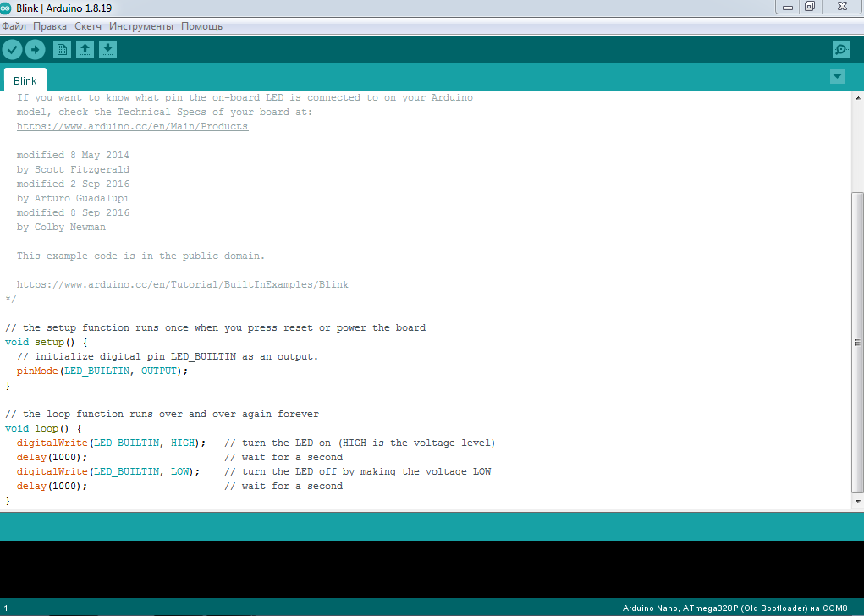Screen dimensions: 864x616
Task: Create a new sketch with the page icon
Action: (x=63, y=50)
